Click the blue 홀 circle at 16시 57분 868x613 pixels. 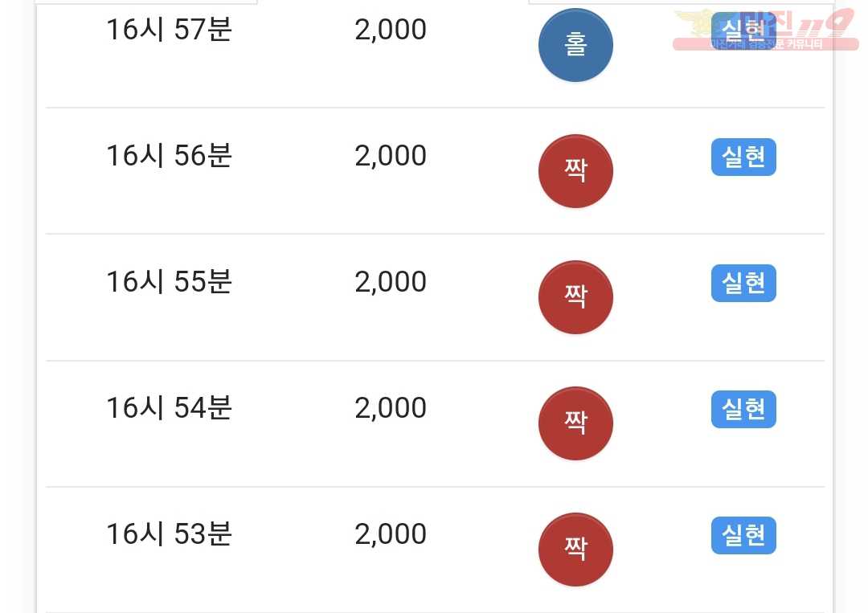point(575,45)
